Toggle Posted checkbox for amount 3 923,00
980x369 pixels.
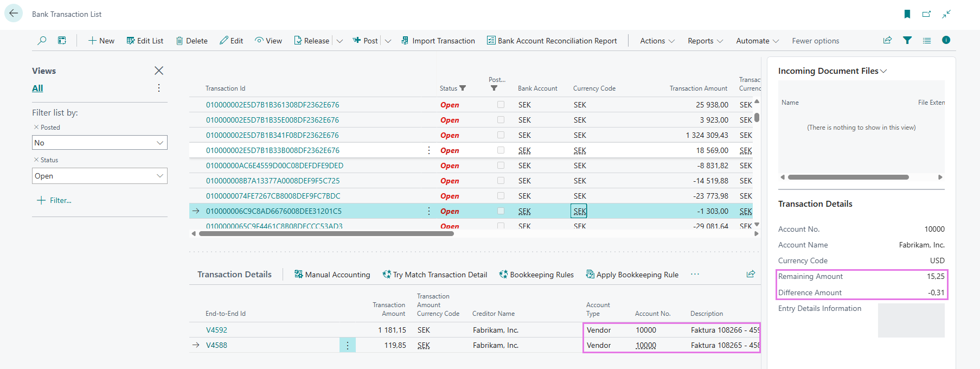[501, 120]
